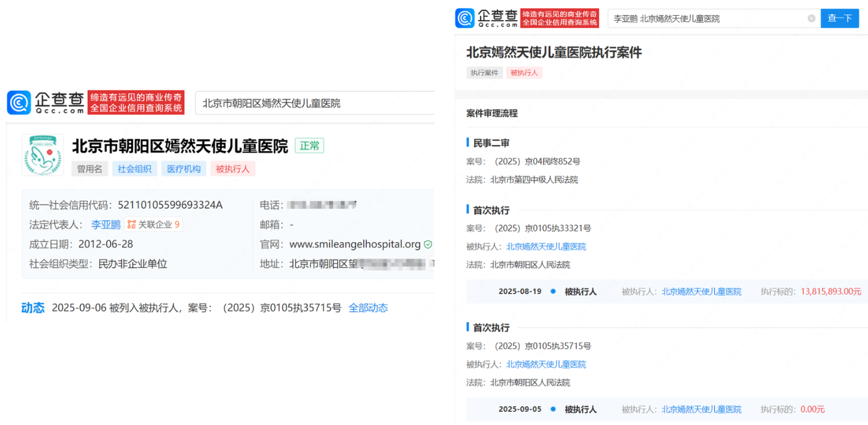Open legal representative 李亚鹏 link
Viewport: 868px width, 425px height.
(105, 224)
